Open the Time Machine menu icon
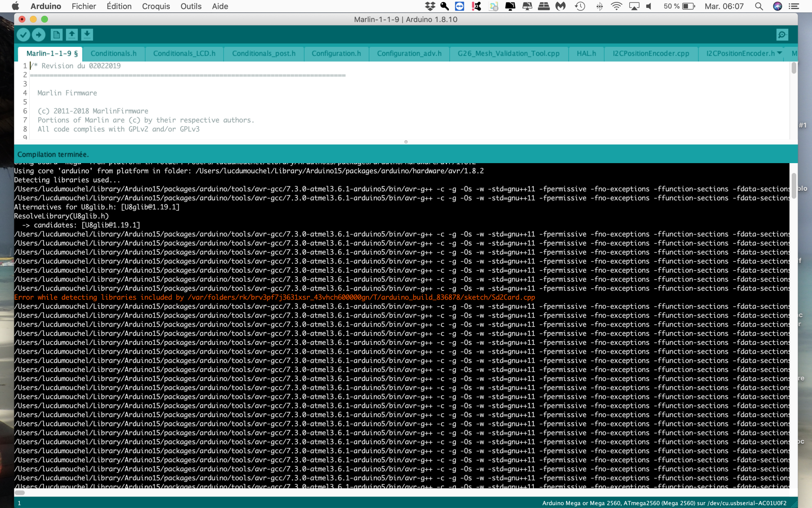 click(x=580, y=6)
